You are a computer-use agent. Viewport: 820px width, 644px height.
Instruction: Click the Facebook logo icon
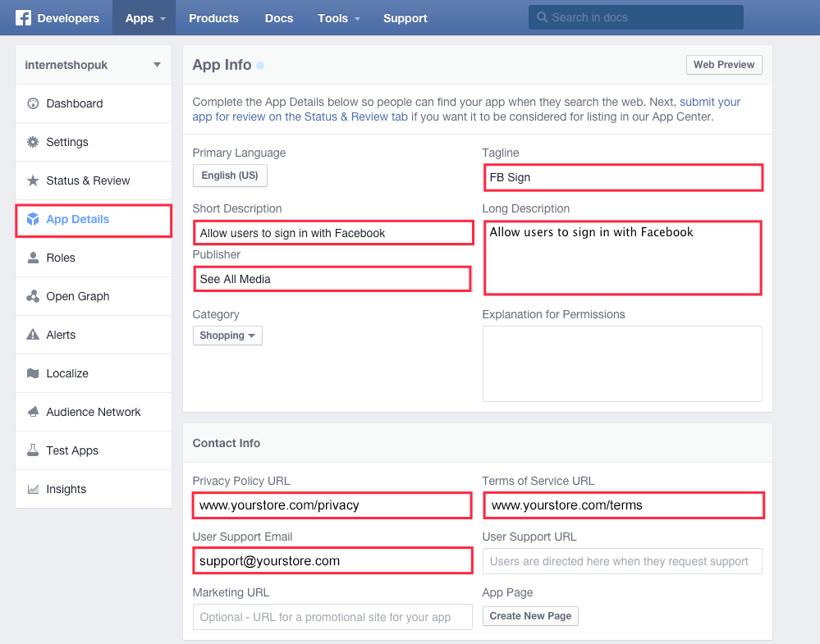pyautogui.click(x=23, y=18)
